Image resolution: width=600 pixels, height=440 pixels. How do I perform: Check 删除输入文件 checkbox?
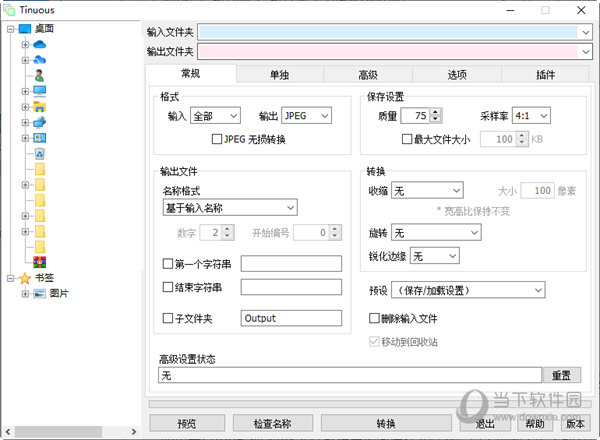pyautogui.click(x=374, y=318)
